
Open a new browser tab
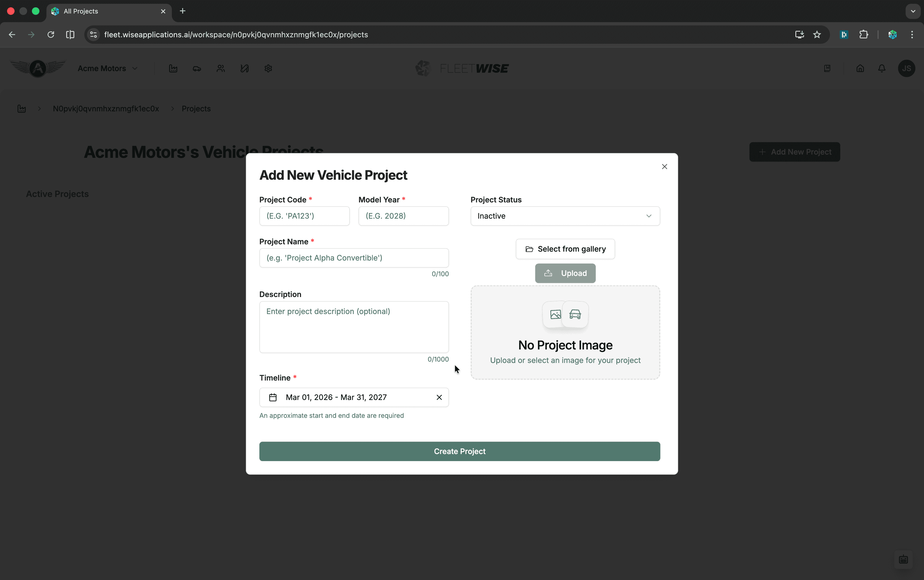(x=182, y=11)
